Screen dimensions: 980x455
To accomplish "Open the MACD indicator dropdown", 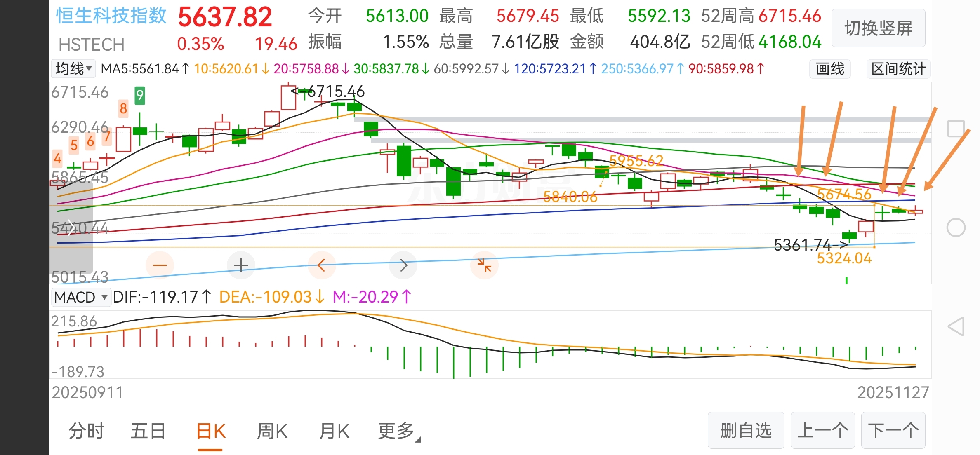I will click(80, 297).
